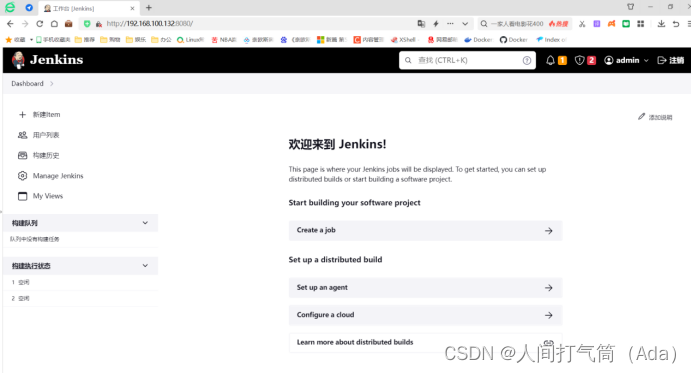Expand the favorites dropdown arrow beside star
Viewport: 692px width, 373px height.
[31, 40]
